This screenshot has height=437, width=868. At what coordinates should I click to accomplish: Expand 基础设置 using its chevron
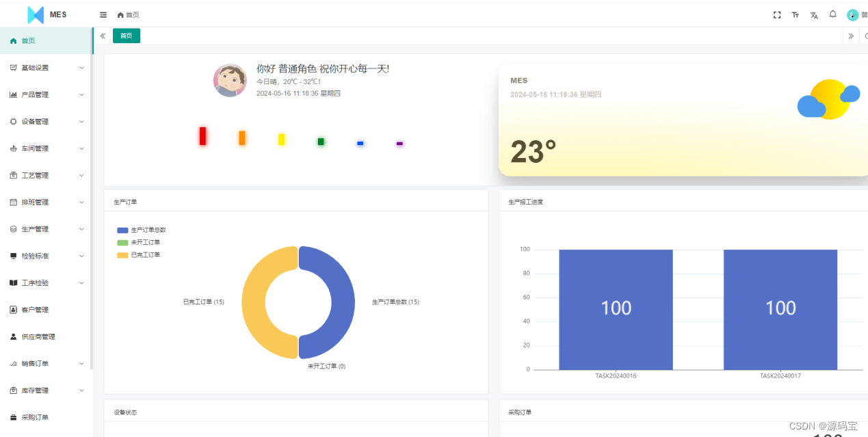[81, 68]
